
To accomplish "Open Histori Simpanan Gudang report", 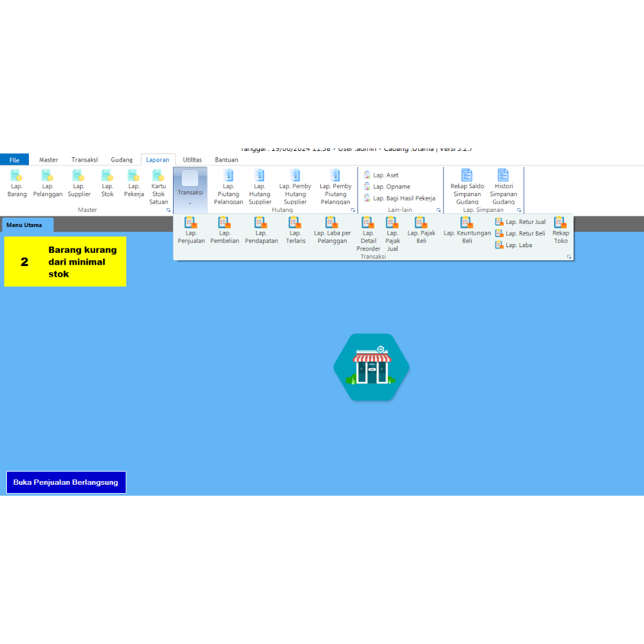I will coord(503,187).
